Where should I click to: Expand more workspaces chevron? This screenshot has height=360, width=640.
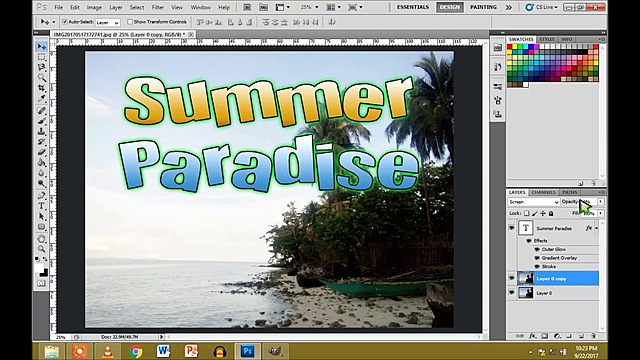pyautogui.click(x=509, y=7)
